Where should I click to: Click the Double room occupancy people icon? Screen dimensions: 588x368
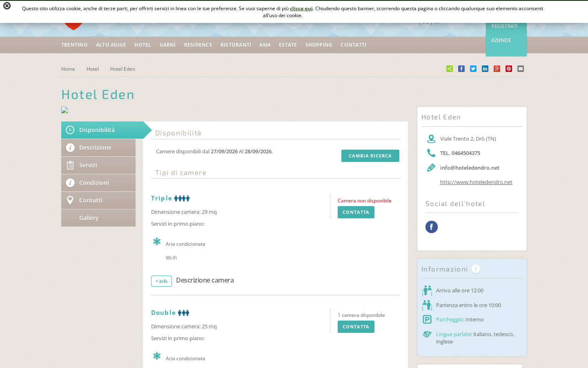pyautogui.click(x=183, y=313)
